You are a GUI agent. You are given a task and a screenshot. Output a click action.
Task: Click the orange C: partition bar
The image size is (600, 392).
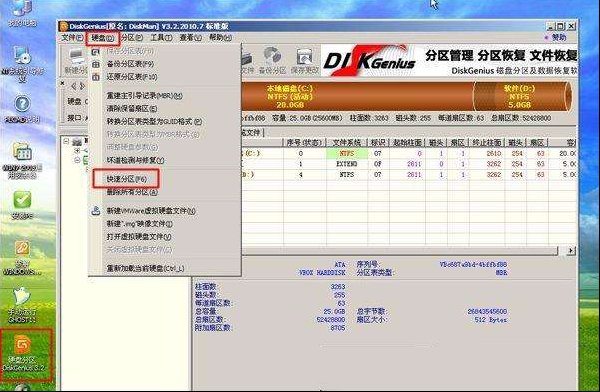(358, 96)
